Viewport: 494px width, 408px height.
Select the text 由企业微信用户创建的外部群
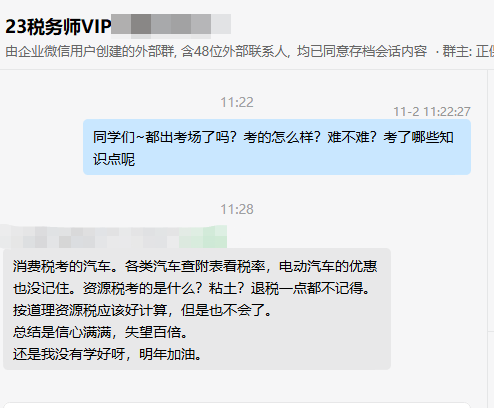click(90, 52)
